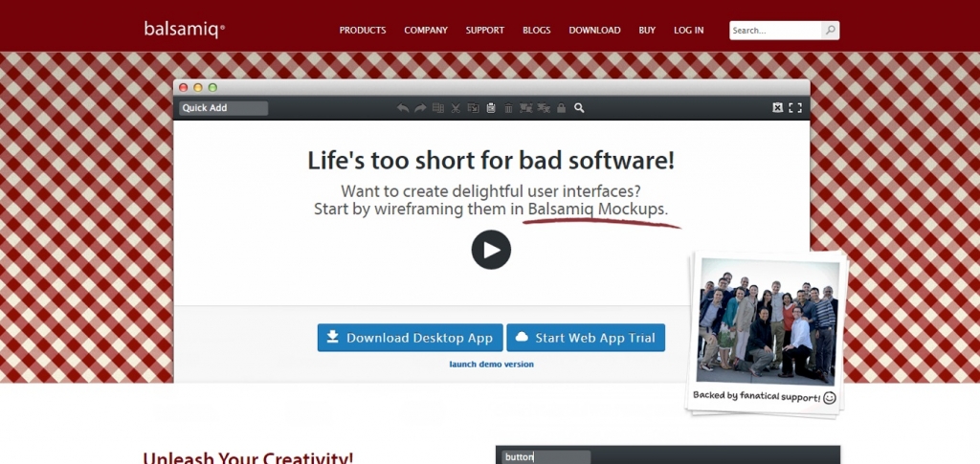
Task: Open the COMPANY menu
Action: point(426,31)
